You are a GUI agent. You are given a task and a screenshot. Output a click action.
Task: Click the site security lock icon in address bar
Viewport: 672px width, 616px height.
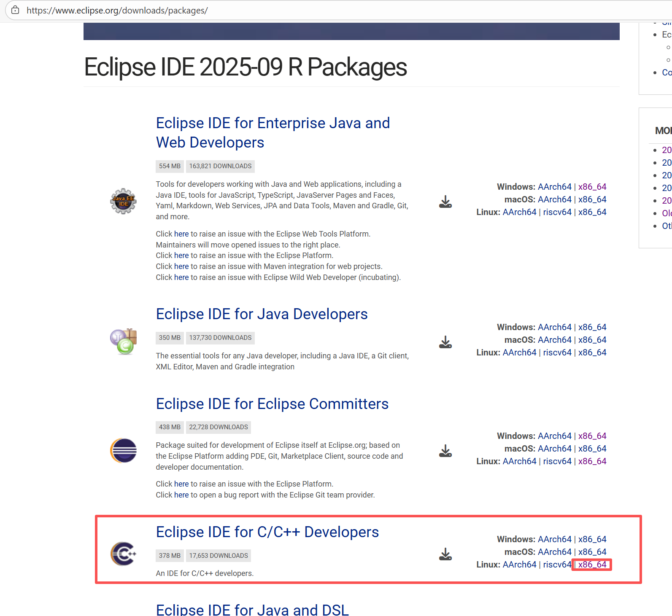click(15, 10)
